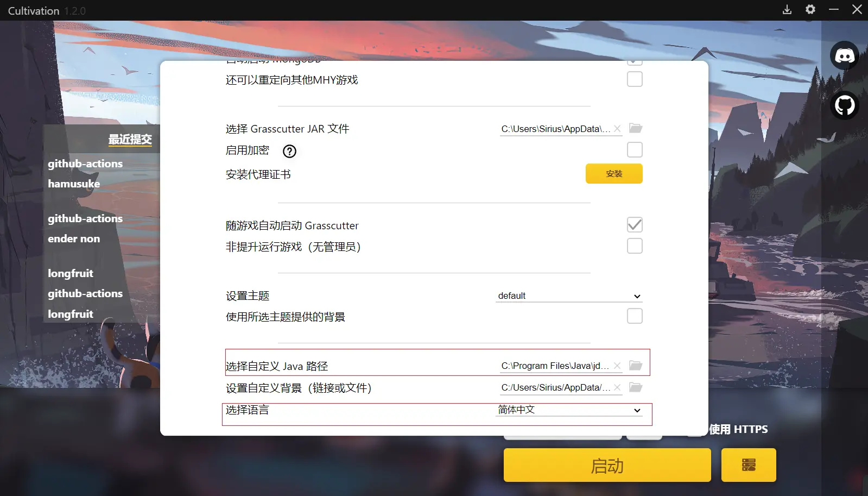Viewport: 868px width, 496px height.
Task: Click the github-actions entry above hamusuke
Action: (85, 164)
